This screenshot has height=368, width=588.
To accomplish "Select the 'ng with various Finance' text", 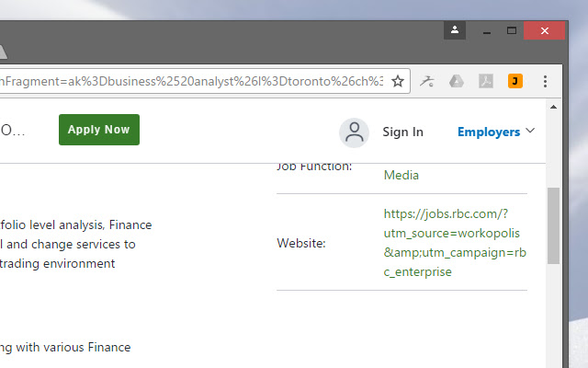I will 65,348.
